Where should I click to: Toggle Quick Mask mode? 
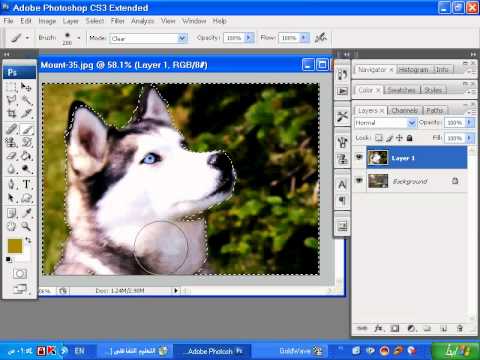click(20, 274)
